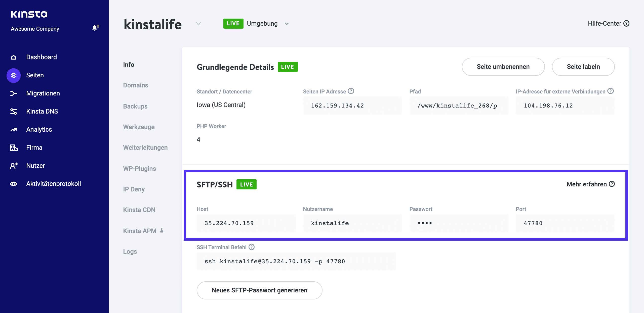Screen dimensions: 644x313
Task: Generate a new SFTP password
Action: [259, 290]
